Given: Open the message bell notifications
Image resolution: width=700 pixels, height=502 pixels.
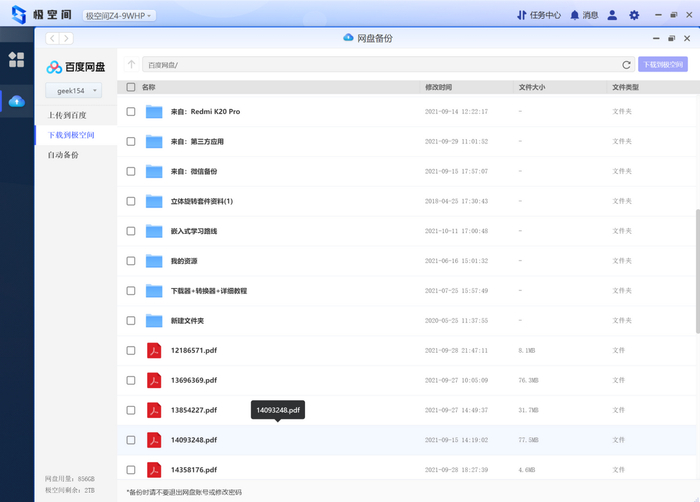Looking at the screenshot, I should [575, 15].
